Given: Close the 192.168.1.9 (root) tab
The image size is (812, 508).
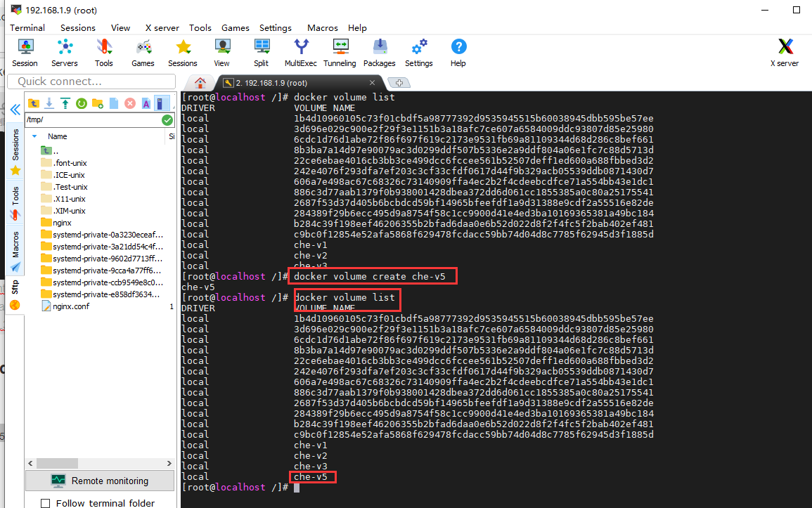Looking at the screenshot, I should click(373, 83).
